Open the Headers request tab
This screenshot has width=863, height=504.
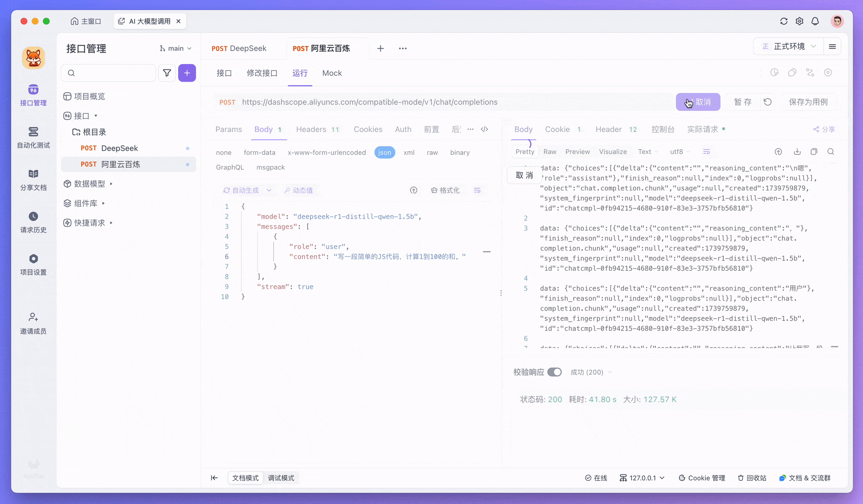point(318,129)
